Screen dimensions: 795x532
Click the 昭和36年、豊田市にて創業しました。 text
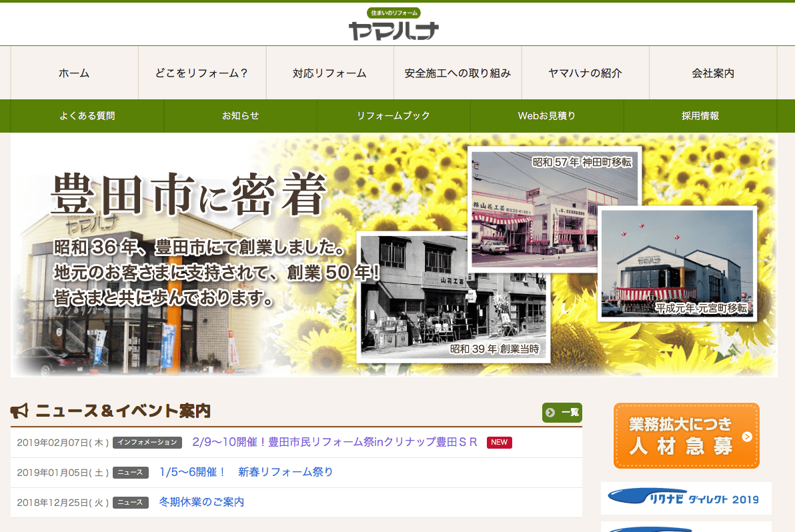[x=199, y=247]
